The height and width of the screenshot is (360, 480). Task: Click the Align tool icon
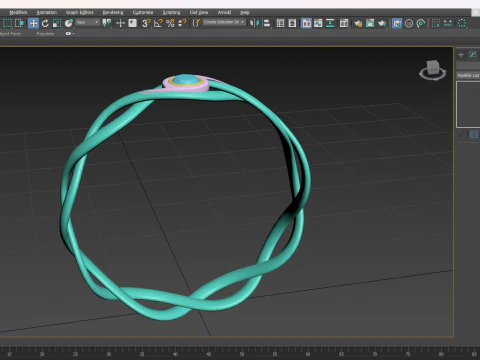click(266, 23)
